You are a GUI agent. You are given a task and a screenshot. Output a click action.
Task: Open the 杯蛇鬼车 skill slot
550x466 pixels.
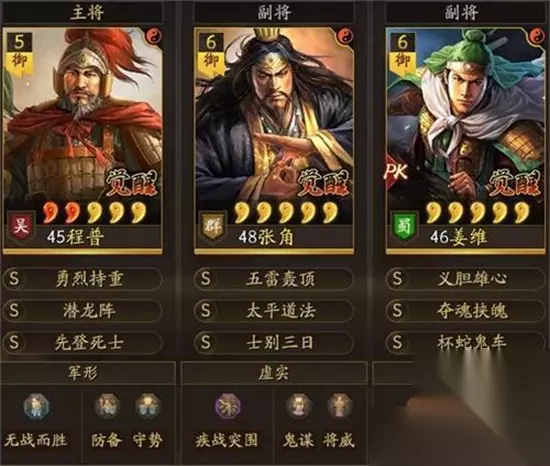pyautogui.click(x=466, y=342)
